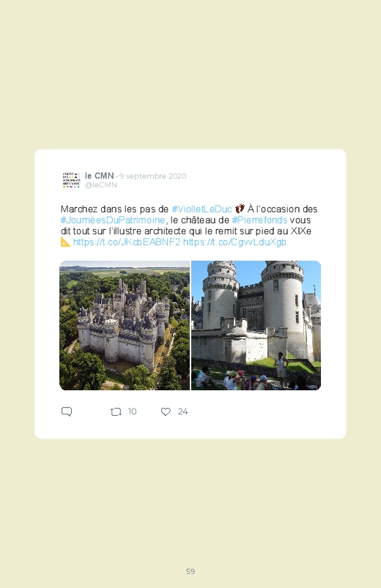Click the triangular ruler emoji

point(65,242)
